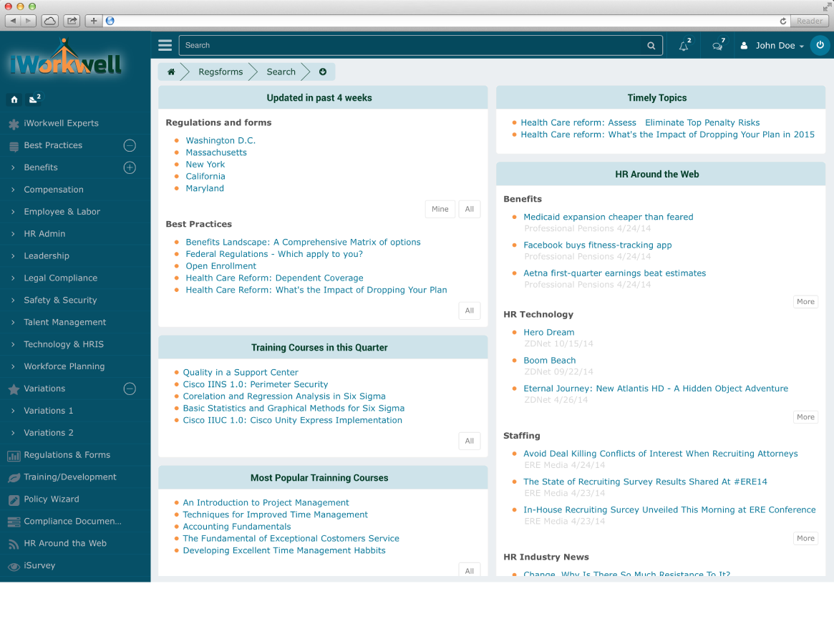Collapse the Variations section

(x=130, y=389)
